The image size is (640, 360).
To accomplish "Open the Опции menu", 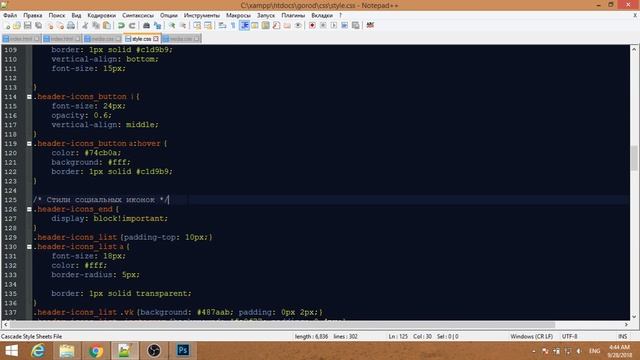I will click(x=169, y=15).
